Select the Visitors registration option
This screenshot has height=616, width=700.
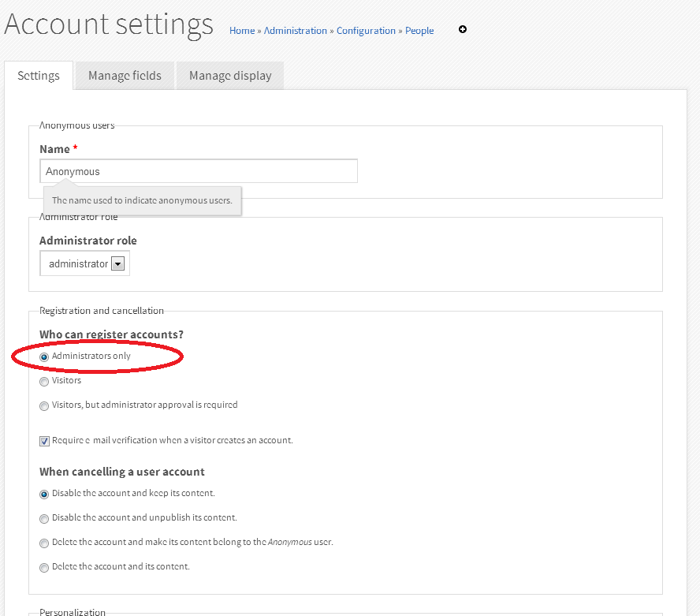pos(44,382)
